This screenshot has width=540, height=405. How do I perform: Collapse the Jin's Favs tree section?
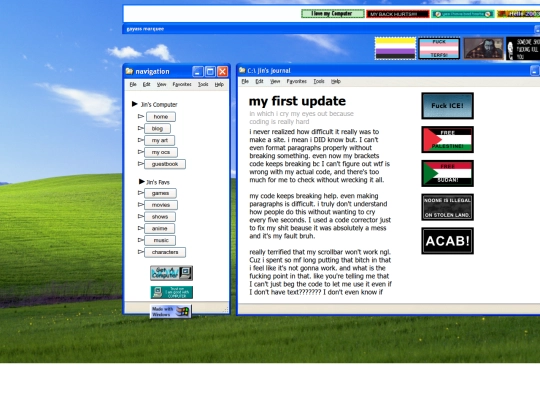142,181
